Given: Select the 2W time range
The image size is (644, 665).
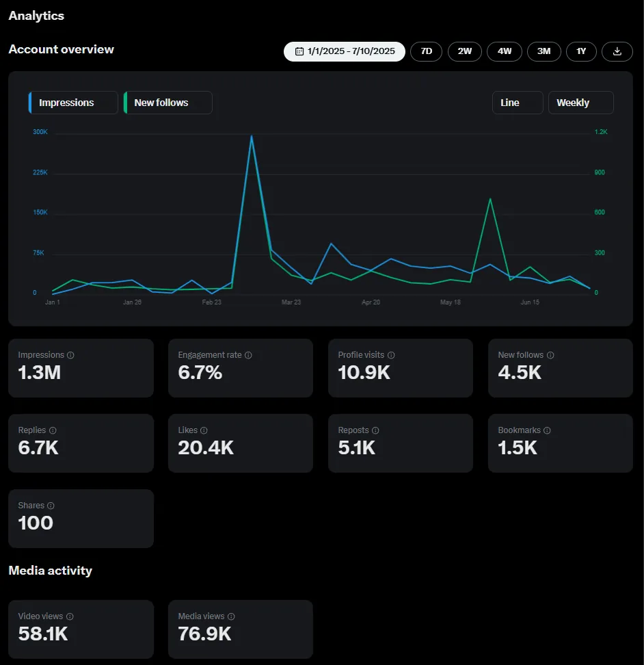Looking at the screenshot, I should pyautogui.click(x=464, y=51).
